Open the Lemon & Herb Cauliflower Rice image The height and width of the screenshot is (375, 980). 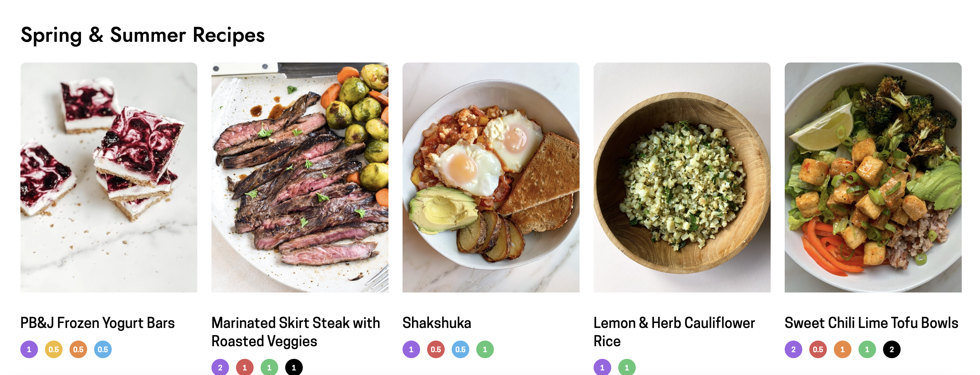pos(682,177)
